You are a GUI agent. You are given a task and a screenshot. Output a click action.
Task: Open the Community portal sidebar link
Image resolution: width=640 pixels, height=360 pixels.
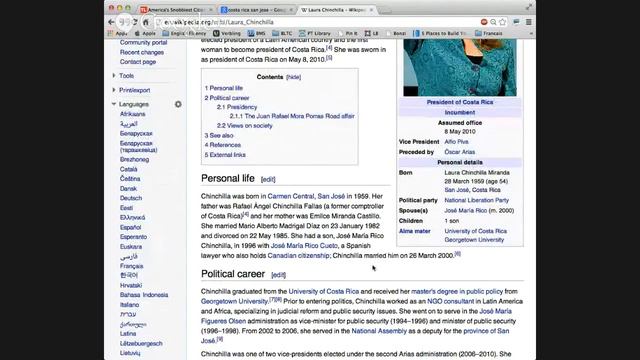(143, 42)
